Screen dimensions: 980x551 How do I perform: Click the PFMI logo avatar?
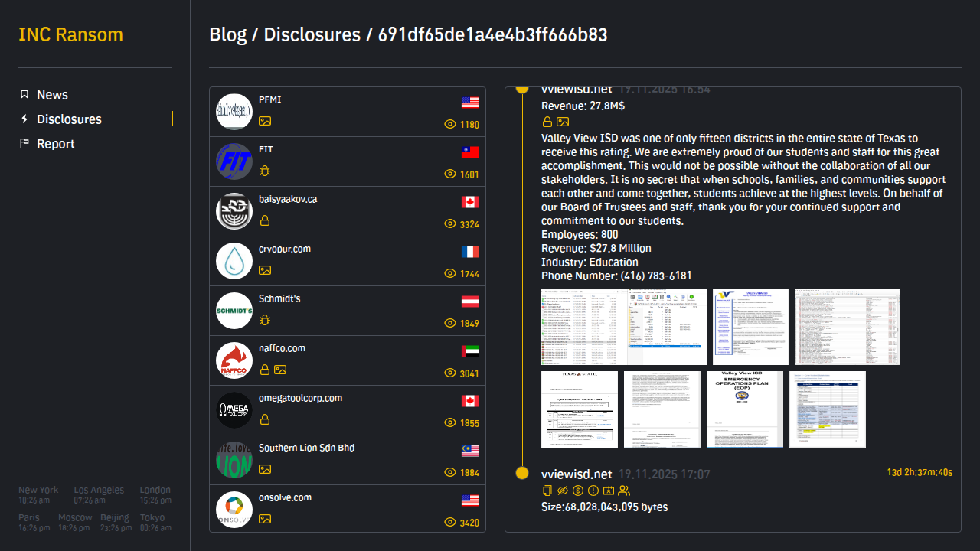[234, 112]
